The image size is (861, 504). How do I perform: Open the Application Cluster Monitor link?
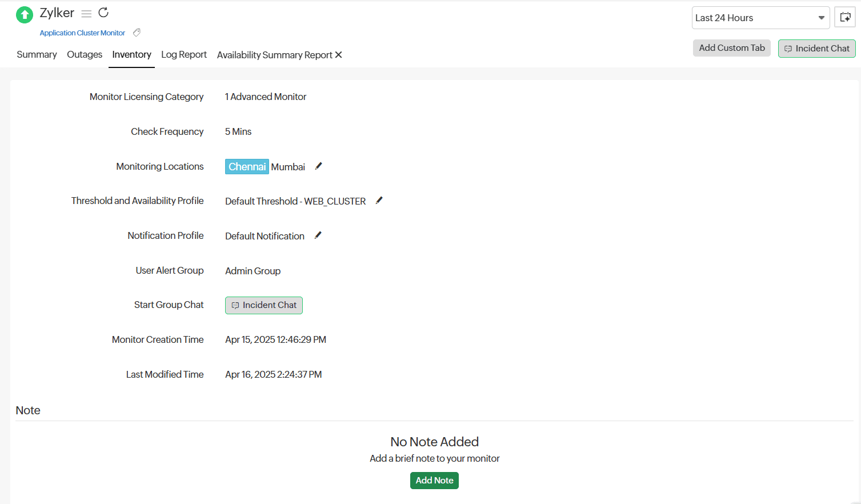click(82, 33)
